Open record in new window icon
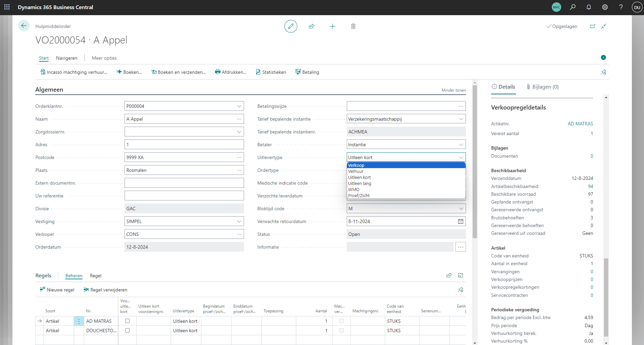Image resolution: width=644 pixels, height=345 pixels. coord(592,26)
